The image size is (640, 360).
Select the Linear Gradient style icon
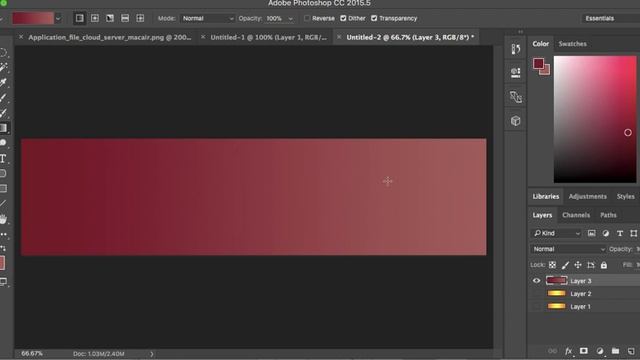(x=80, y=18)
